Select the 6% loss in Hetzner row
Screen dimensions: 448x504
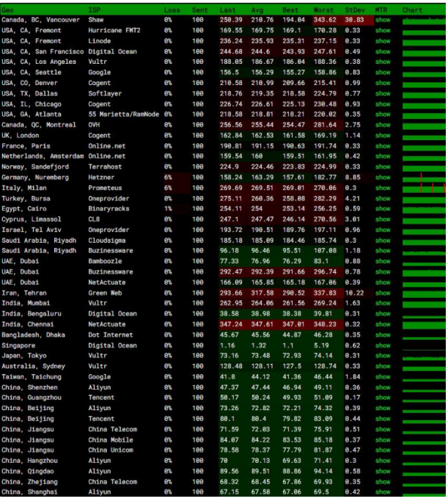pos(168,178)
